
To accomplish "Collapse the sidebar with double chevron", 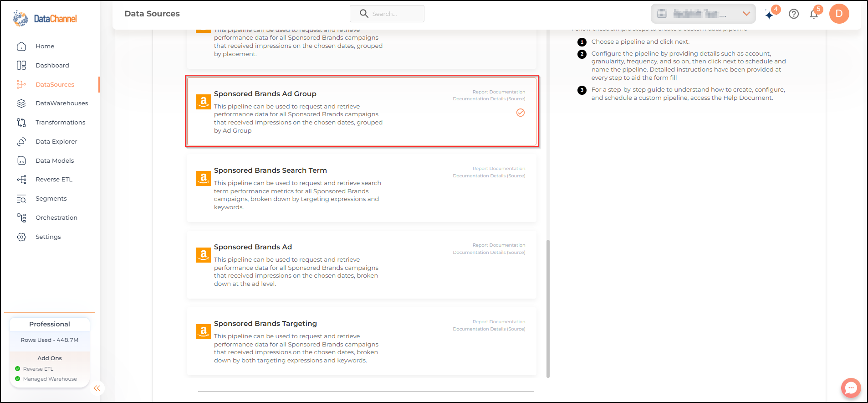I will [97, 388].
